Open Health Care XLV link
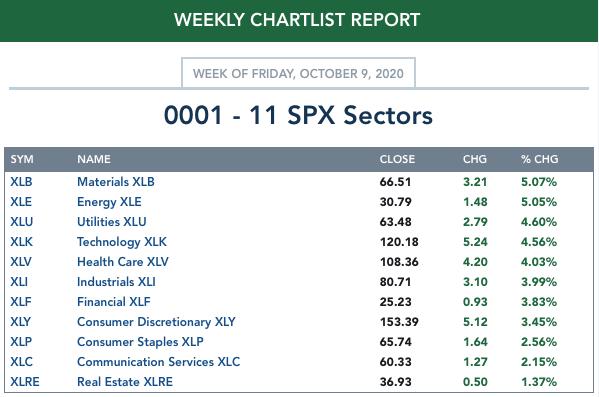The height and width of the screenshot is (397, 599). point(123,262)
